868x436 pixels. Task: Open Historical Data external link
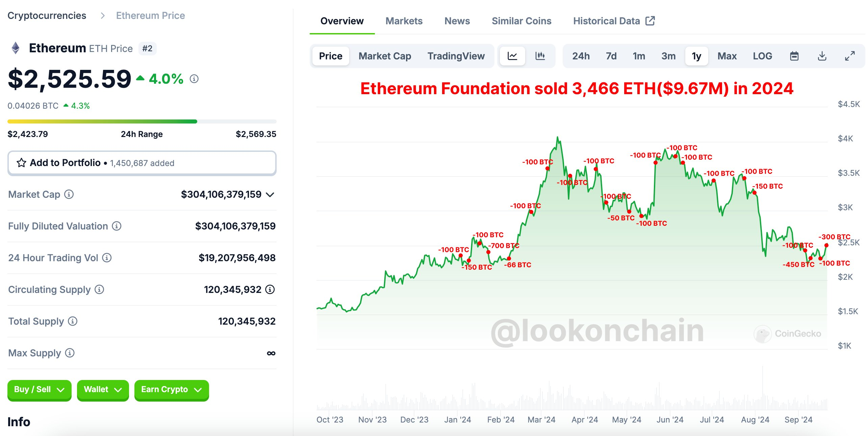613,21
